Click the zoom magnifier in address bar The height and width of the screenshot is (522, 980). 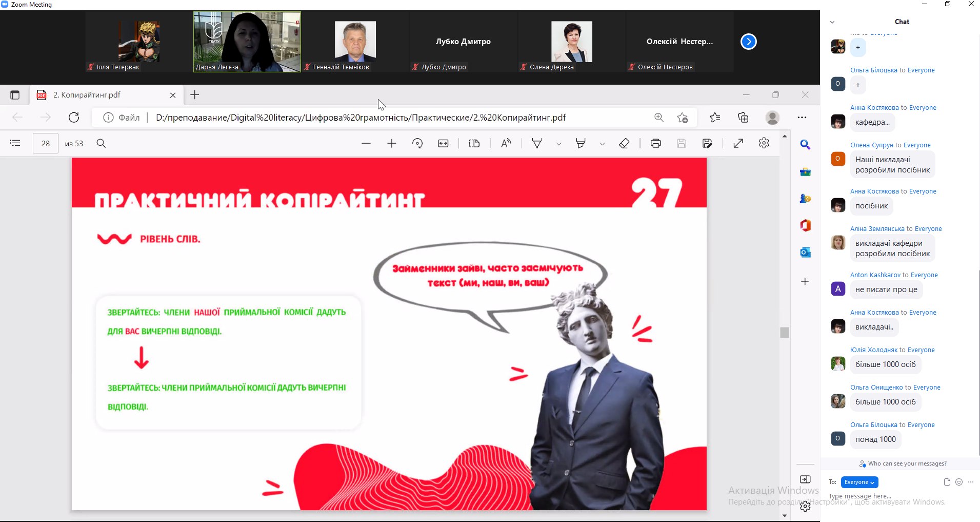[x=659, y=118]
